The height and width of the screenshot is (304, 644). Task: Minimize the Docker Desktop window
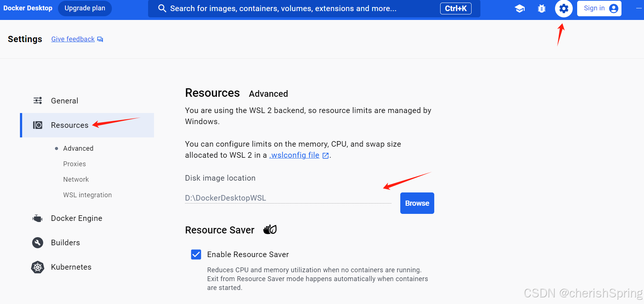tap(639, 8)
